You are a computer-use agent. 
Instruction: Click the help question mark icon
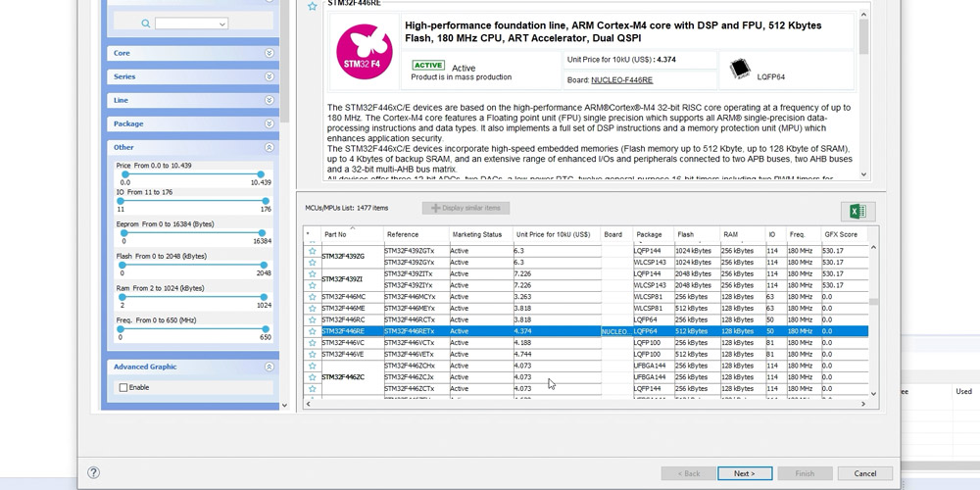coord(94,472)
